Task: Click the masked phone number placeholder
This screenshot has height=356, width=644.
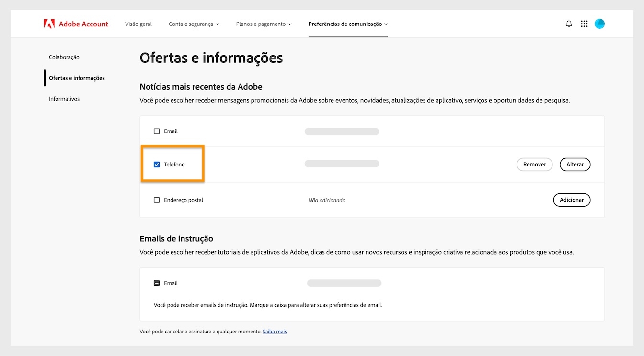Action: click(x=342, y=163)
